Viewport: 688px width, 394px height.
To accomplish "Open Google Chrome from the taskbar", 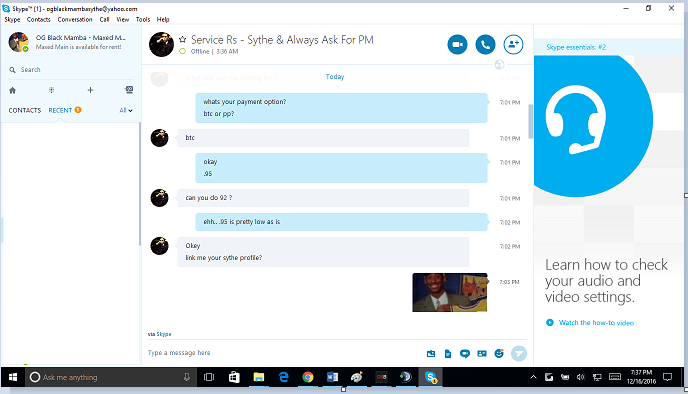I will tap(308, 377).
